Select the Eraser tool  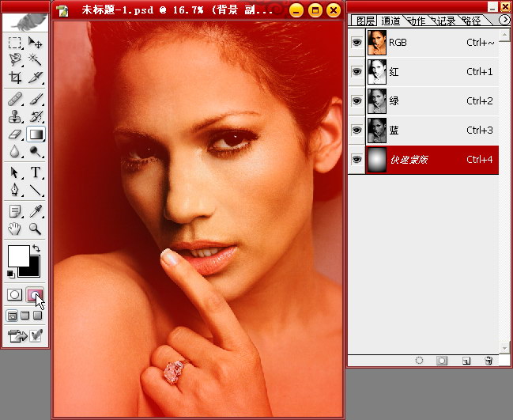[14, 134]
